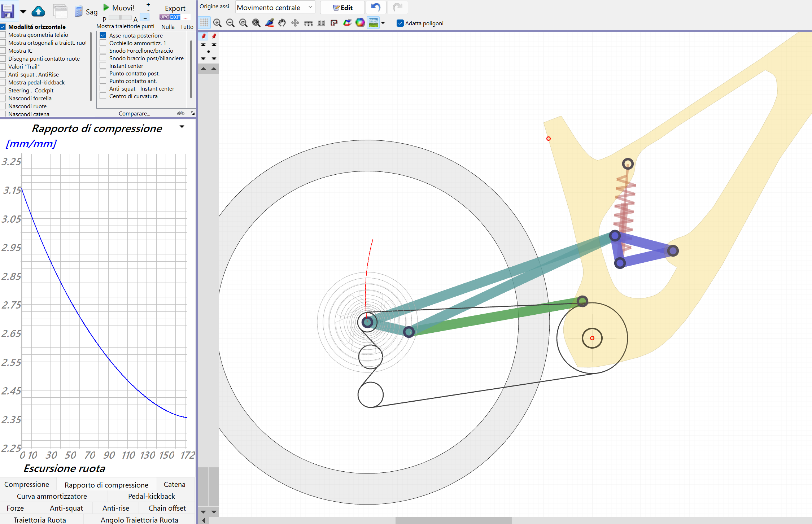812x524 pixels.
Task: Click the small bicycle icon beside Comparare
Action: pyautogui.click(x=181, y=113)
